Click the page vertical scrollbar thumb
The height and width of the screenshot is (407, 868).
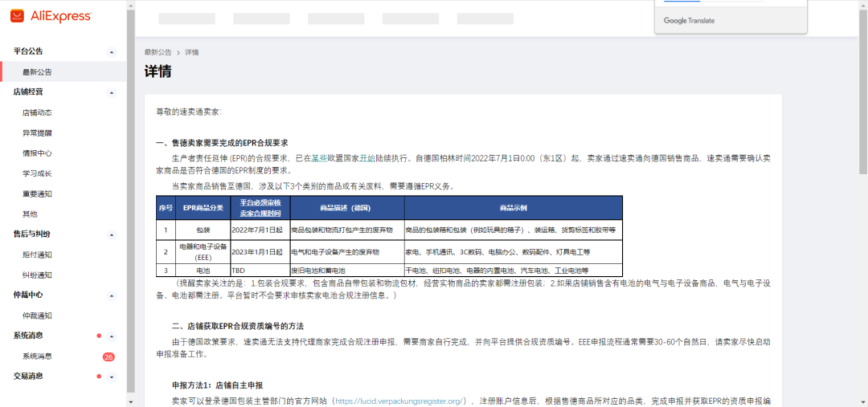pos(863,92)
